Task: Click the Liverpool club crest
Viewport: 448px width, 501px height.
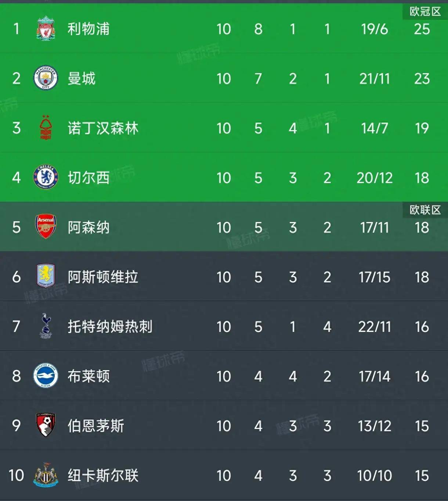Action: (x=46, y=28)
